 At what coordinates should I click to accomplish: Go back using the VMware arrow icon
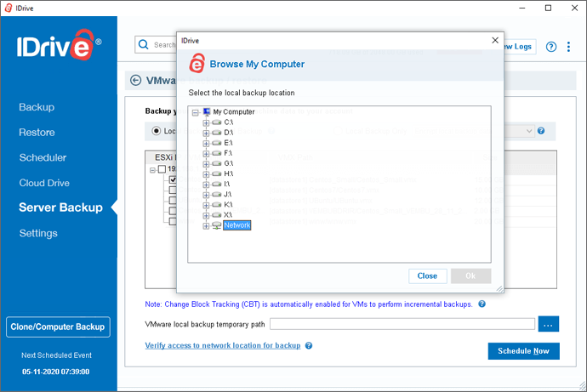coord(135,81)
